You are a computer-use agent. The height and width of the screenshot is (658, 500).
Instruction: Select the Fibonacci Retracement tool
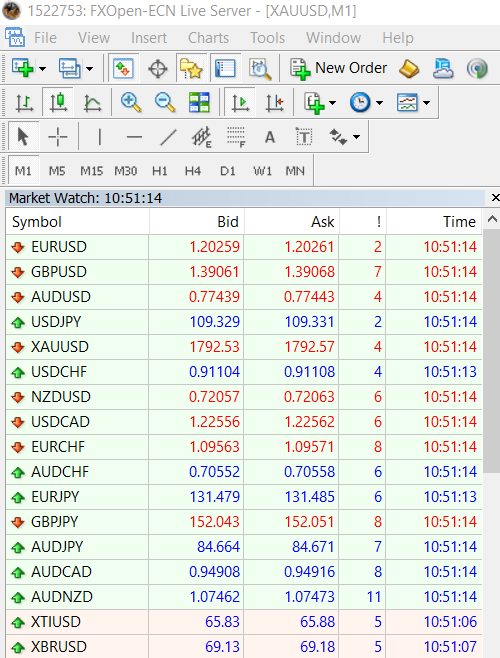click(236, 137)
